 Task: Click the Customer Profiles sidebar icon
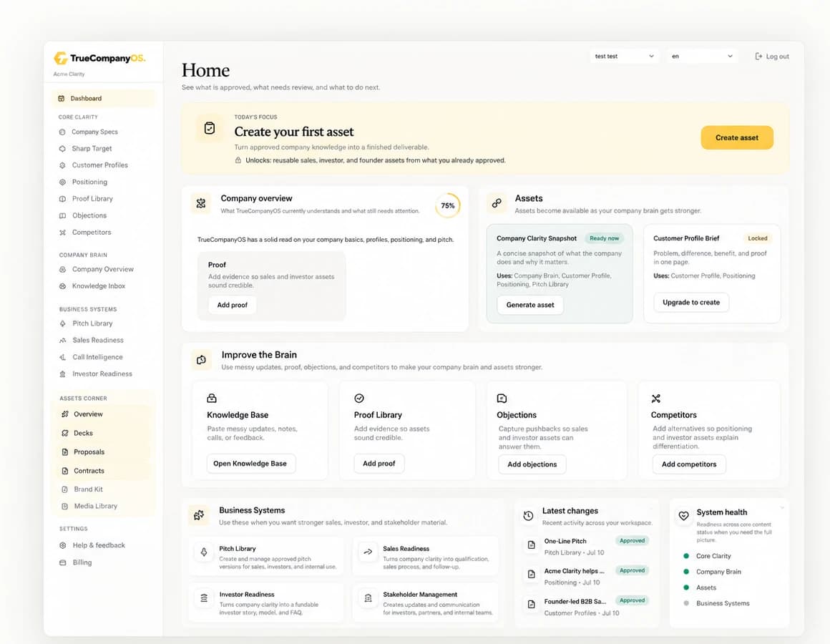click(62, 165)
